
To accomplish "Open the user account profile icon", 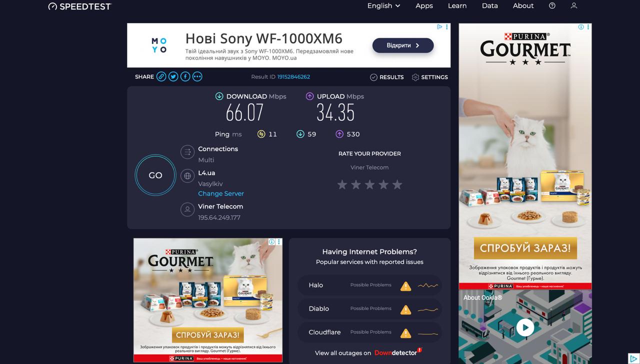I will [574, 5].
